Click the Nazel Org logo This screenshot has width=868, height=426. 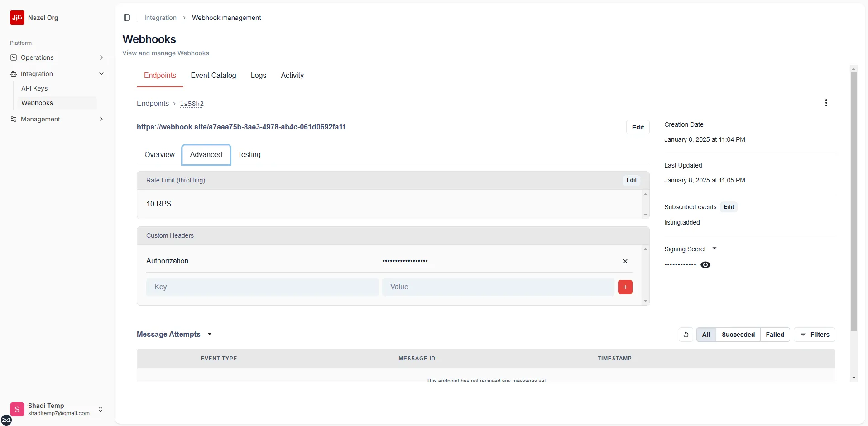pos(17,18)
